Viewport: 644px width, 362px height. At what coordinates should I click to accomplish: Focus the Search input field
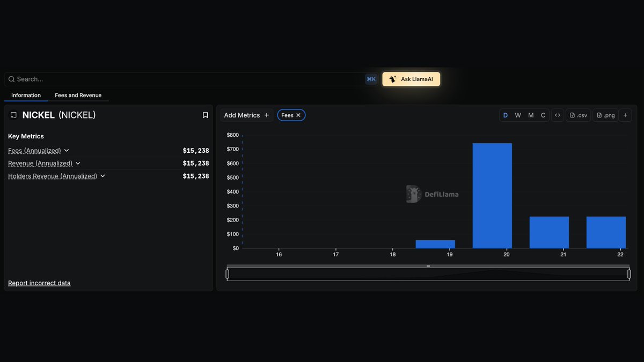coord(191,79)
